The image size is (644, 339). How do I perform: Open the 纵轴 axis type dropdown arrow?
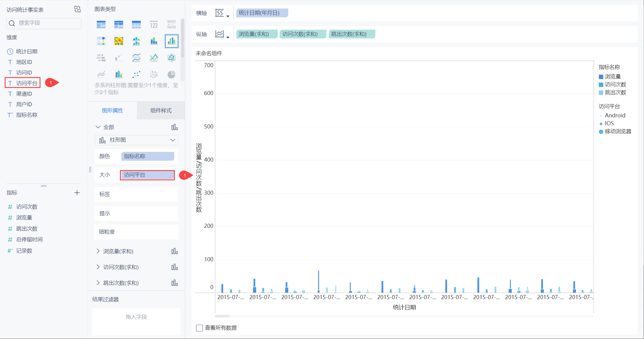click(228, 37)
